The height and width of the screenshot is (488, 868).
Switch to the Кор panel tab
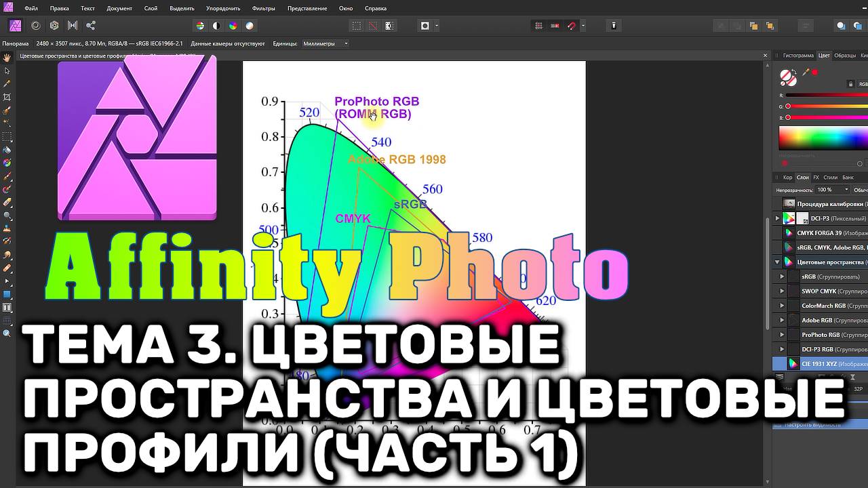pyautogui.click(x=787, y=178)
